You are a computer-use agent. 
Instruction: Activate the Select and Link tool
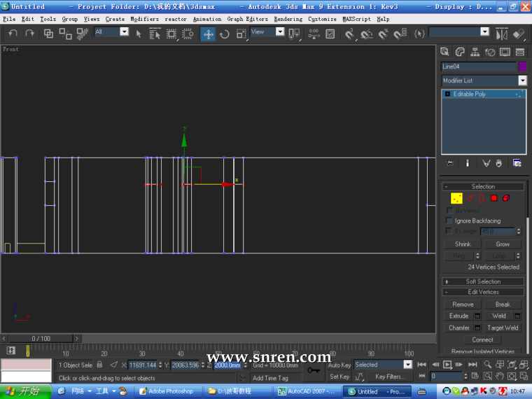click(x=48, y=34)
